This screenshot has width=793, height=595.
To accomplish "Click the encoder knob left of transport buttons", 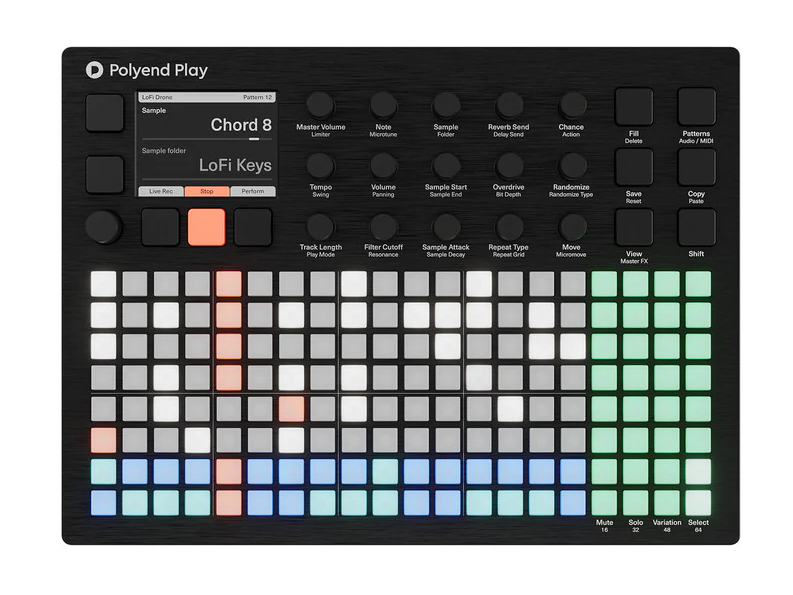I will pyautogui.click(x=103, y=227).
